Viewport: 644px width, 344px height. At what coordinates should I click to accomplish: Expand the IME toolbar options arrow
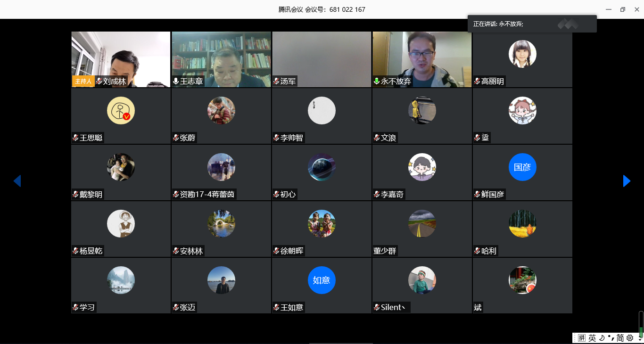tap(639, 339)
